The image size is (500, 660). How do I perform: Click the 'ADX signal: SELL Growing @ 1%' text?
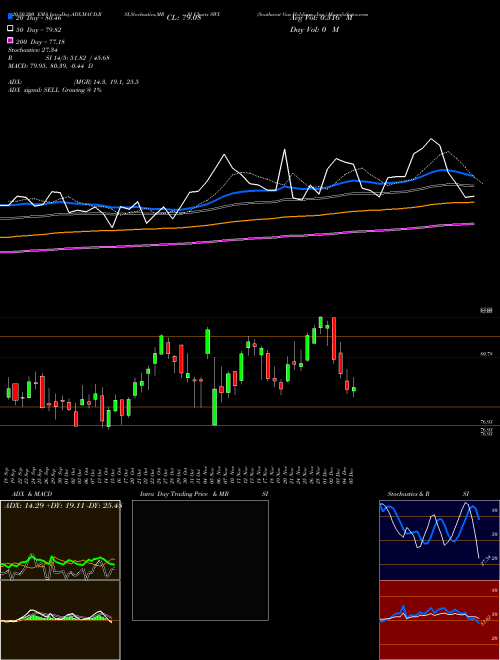coord(55,90)
